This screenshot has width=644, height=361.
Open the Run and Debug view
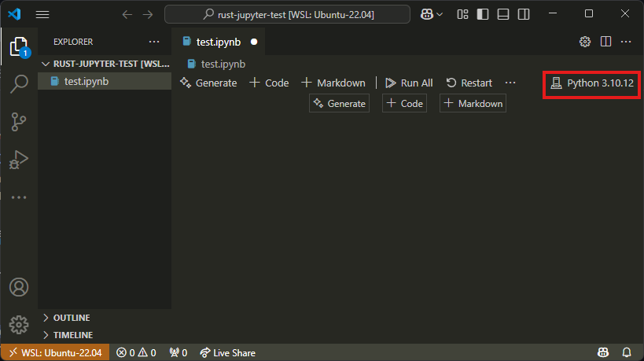[19, 160]
